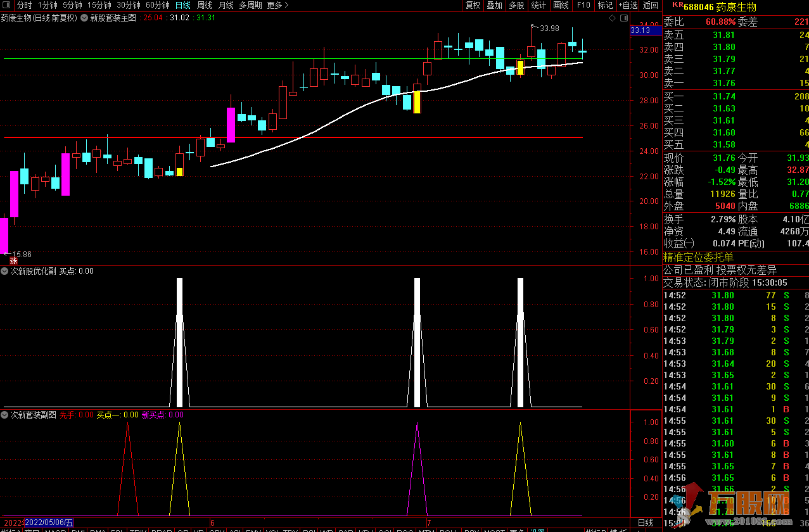Click 公司已盈利 投票权无差异 notice
The width and height of the screenshot is (809, 532).
pos(720,270)
